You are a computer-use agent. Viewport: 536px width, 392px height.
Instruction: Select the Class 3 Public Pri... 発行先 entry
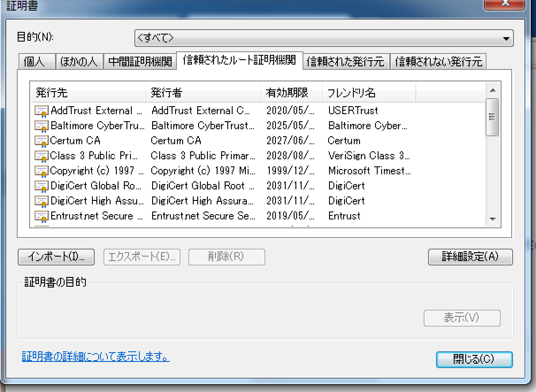coord(94,156)
